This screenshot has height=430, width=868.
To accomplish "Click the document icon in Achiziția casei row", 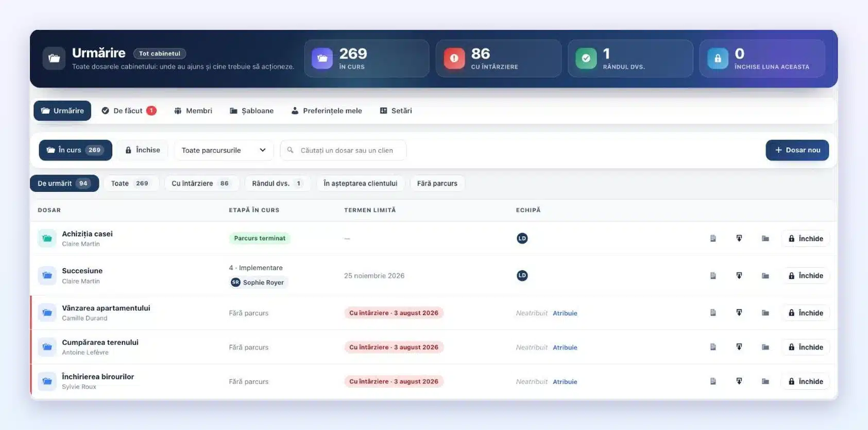I will tap(713, 238).
